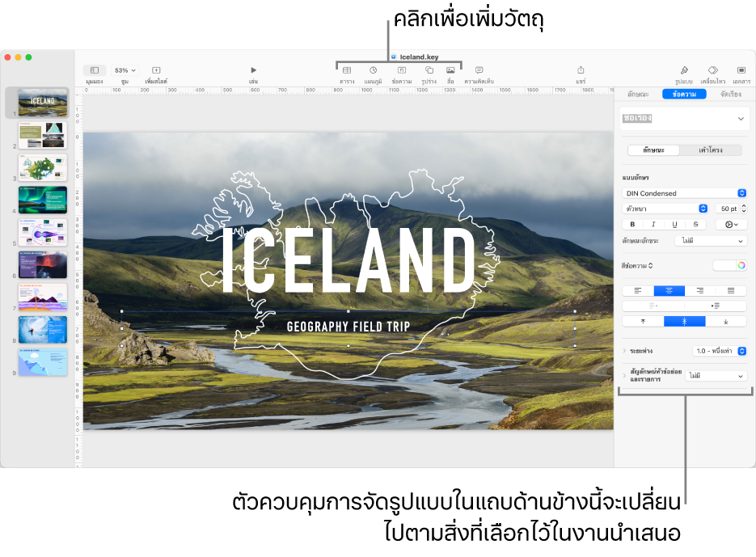Expand the Bullets & Lists section
Screen dimensions: 756x557
pyautogui.click(x=624, y=375)
